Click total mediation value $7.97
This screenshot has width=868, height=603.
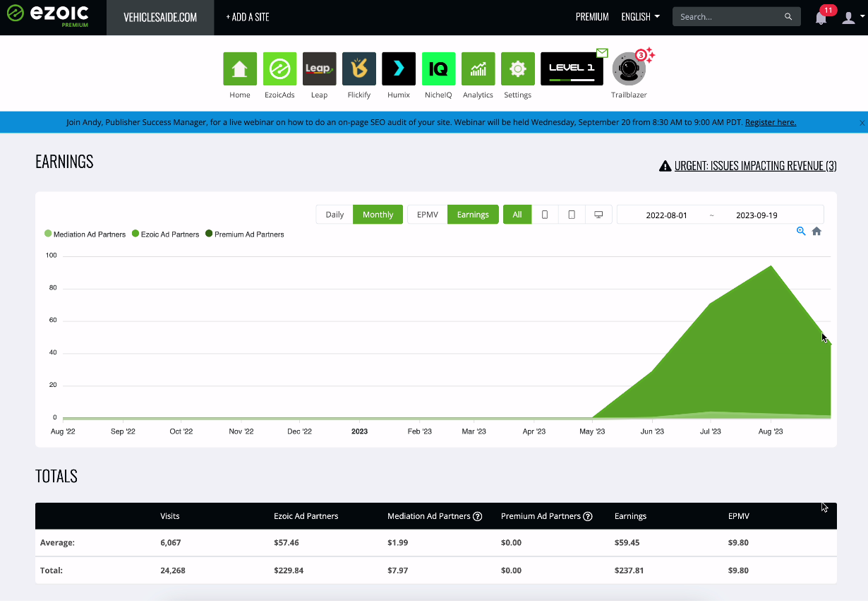[398, 571]
